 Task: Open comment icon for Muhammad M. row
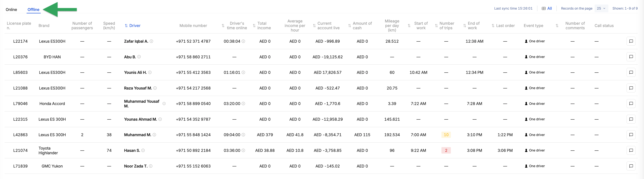click(x=631, y=135)
